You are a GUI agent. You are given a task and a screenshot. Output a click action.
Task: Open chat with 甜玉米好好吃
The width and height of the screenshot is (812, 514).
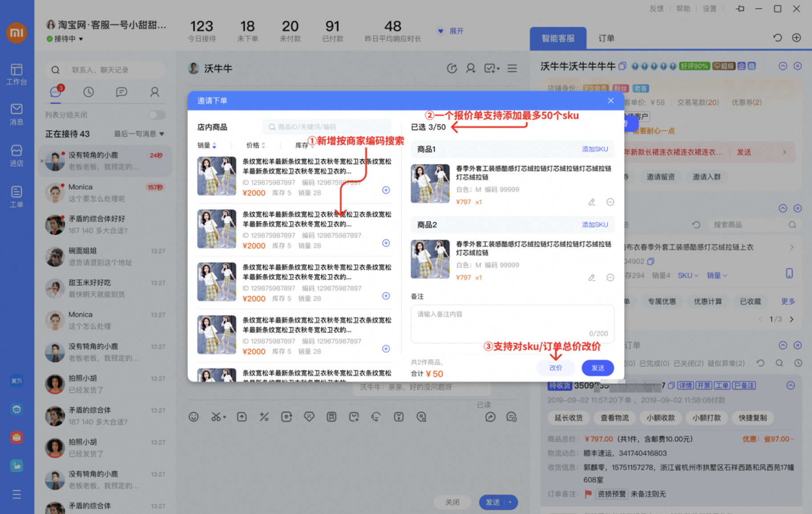[x=105, y=289]
